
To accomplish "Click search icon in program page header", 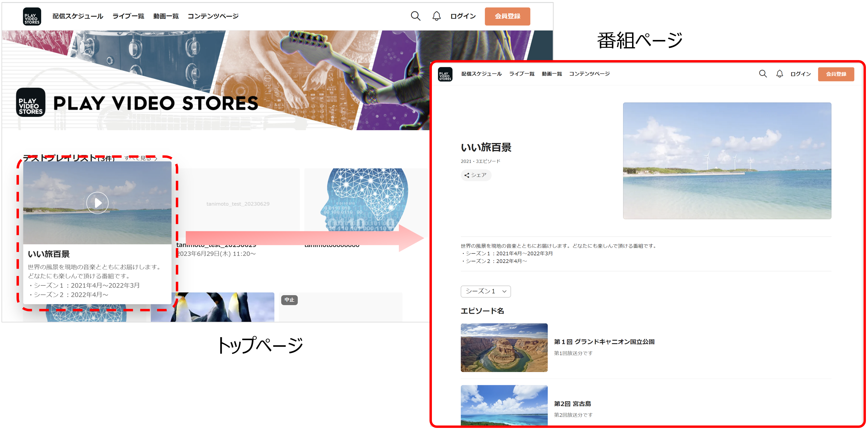I will pos(763,74).
